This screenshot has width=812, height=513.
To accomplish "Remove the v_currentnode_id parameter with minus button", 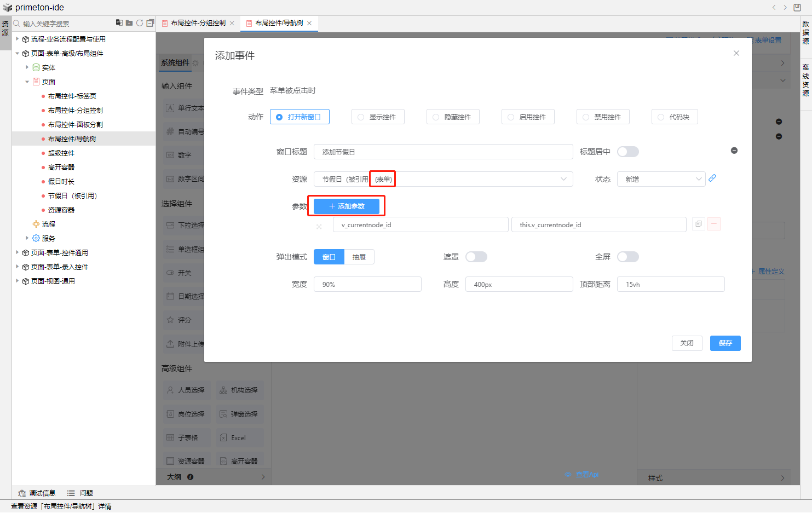I will coord(714,224).
